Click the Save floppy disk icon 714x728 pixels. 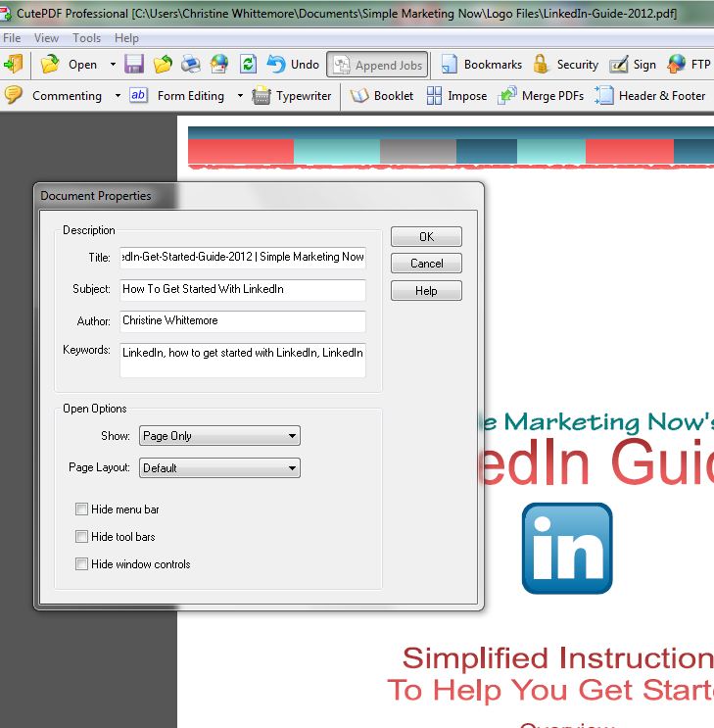click(134, 64)
